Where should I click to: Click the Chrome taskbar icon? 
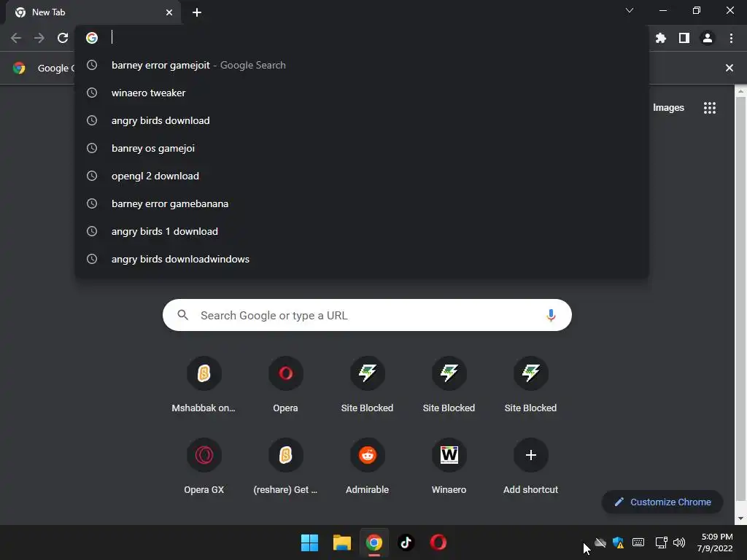[374, 542]
